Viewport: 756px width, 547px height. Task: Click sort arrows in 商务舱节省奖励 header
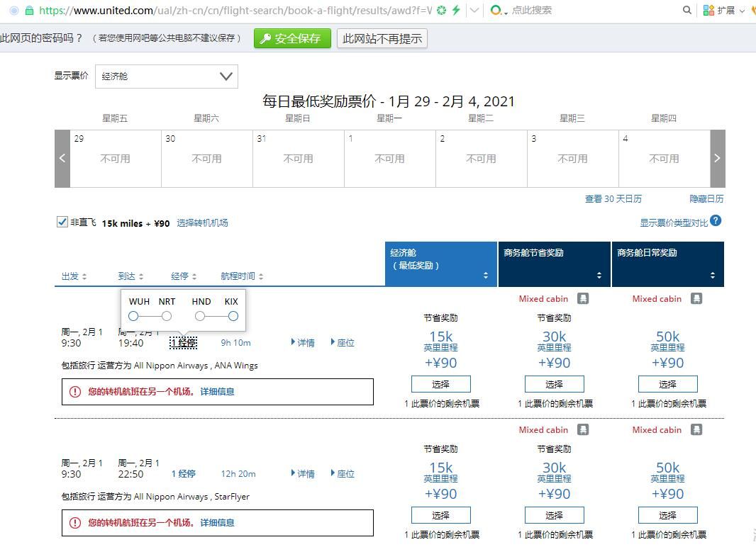tap(599, 276)
